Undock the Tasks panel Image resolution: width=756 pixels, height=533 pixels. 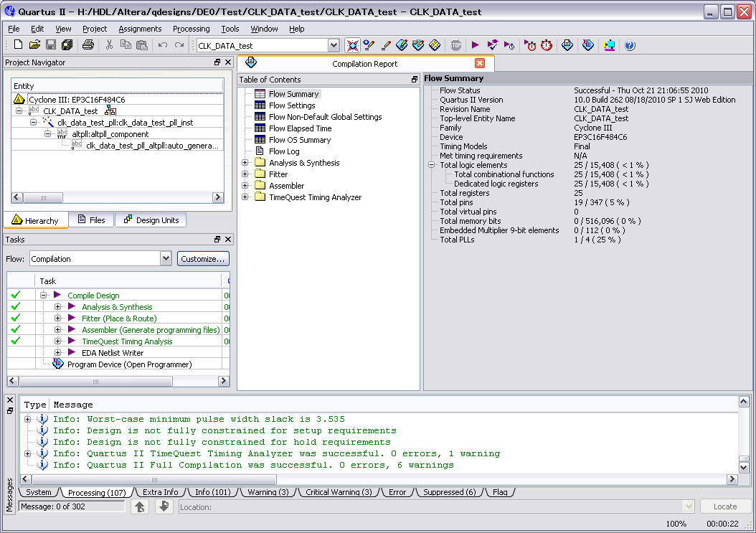tap(217, 240)
